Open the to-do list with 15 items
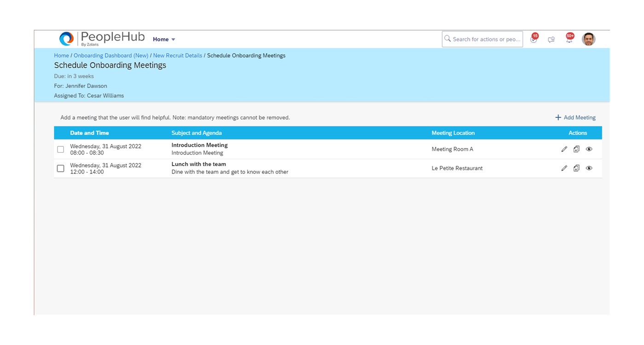Viewport: 644px width, 345px height. [x=533, y=39]
